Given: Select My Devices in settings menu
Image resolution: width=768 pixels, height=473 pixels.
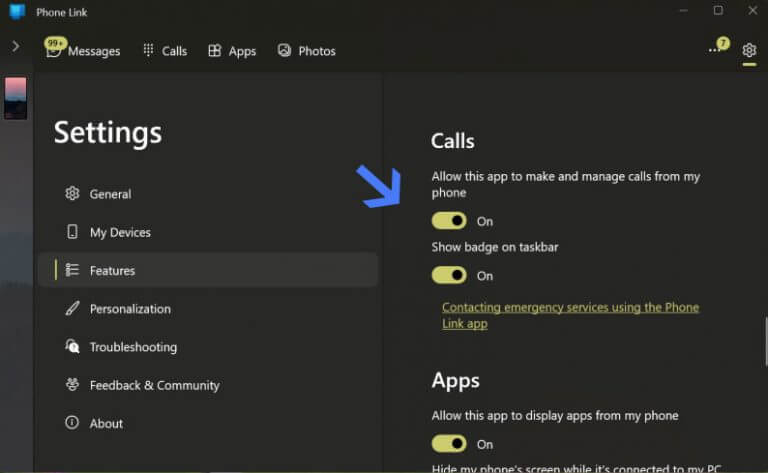Looking at the screenshot, I should click(x=208, y=232).
